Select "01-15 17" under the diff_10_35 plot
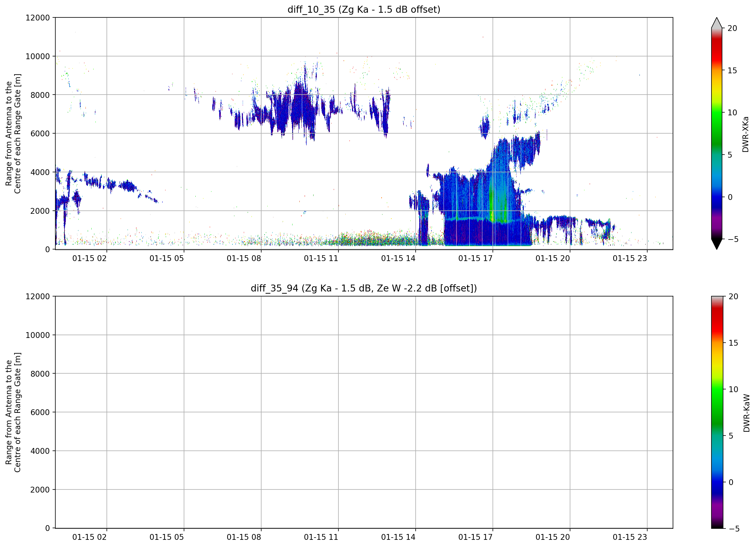The image size is (756, 547). (475, 258)
